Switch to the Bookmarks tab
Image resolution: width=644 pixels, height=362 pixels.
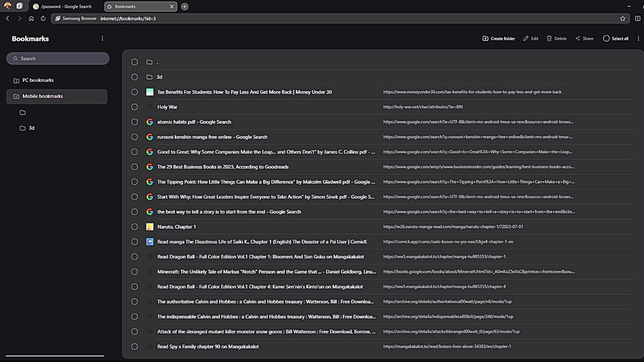(141, 7)
